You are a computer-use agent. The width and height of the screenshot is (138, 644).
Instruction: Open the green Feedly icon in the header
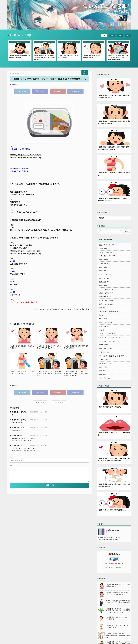coord(120,24)
